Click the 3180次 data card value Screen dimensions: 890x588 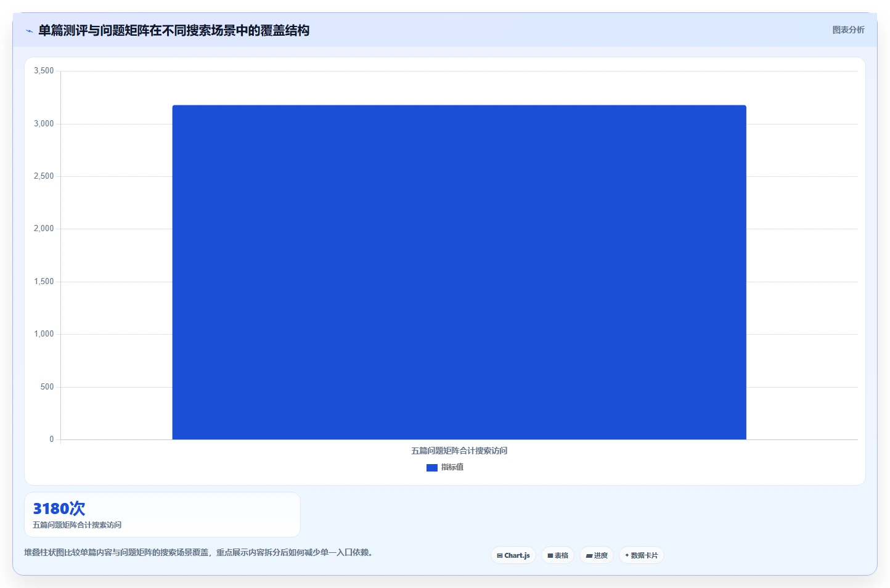pos(59,508)
